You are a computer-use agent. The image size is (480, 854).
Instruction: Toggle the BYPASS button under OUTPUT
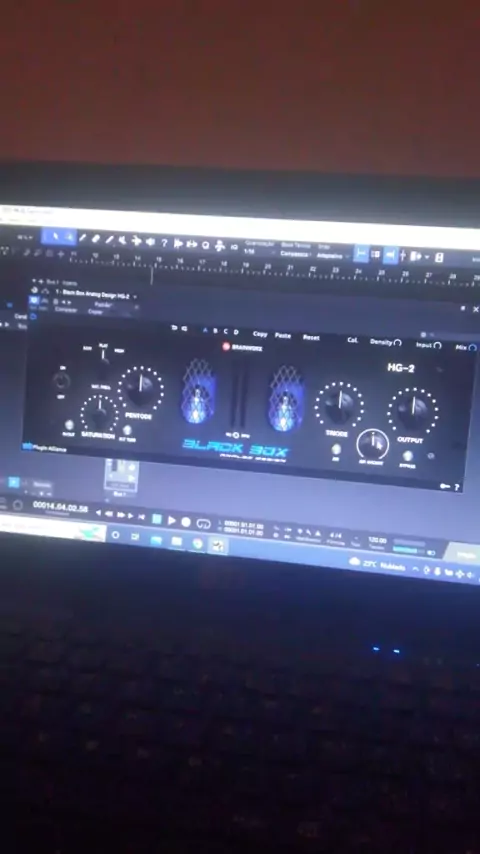(408, 456)
